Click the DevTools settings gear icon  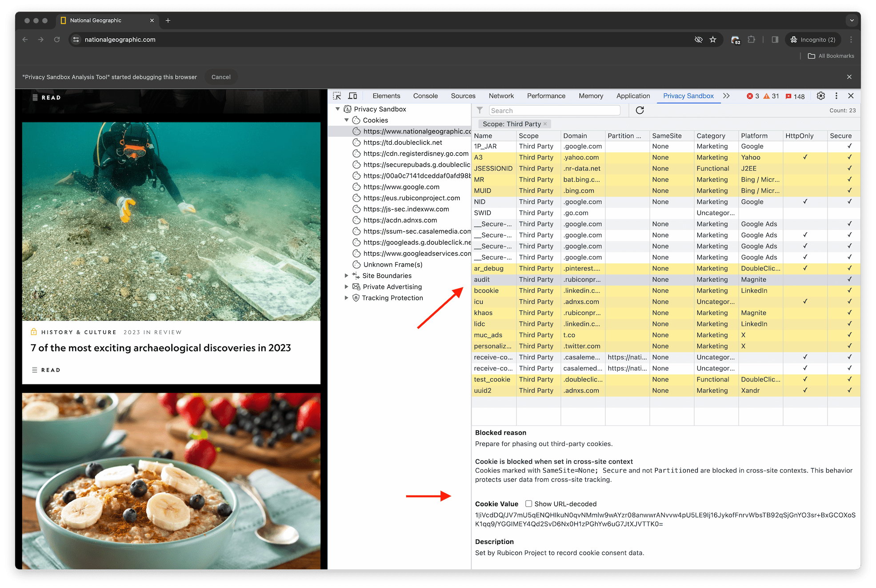821,96
